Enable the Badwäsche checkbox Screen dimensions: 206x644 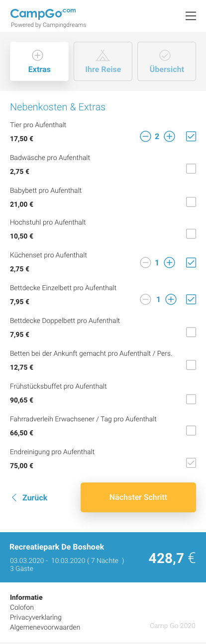click(191, 169)
